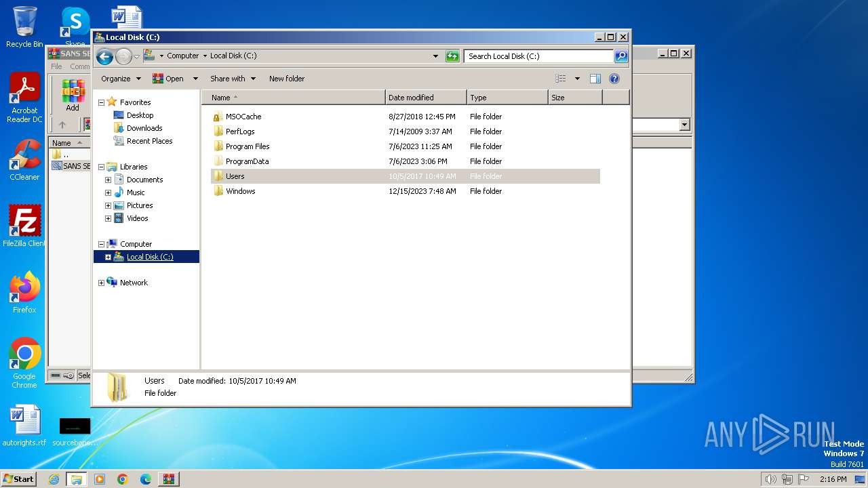
Task: Open the Start menu
Action: (18, 479)
